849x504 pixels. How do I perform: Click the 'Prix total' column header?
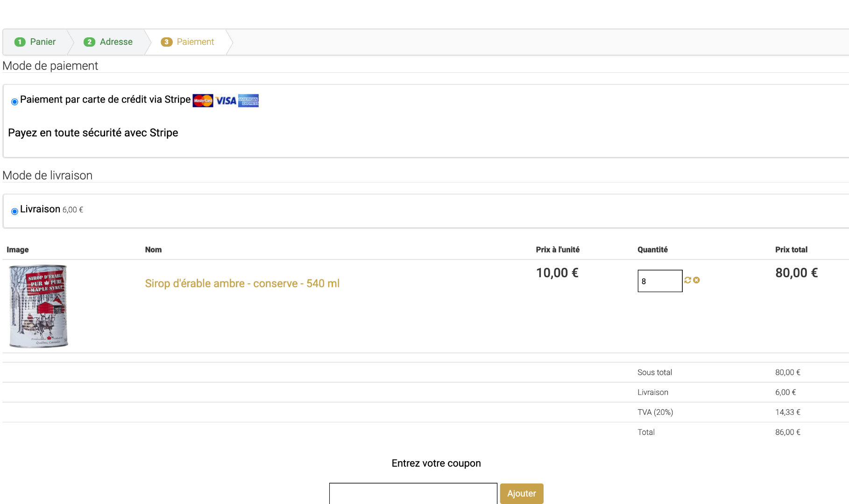coord(791,250)
